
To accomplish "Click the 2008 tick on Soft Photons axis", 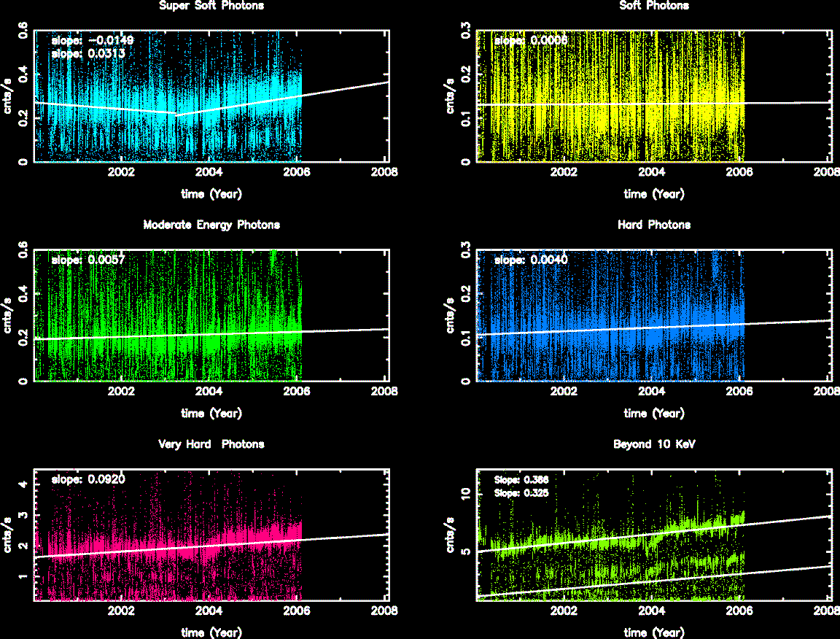I will [825, 174].
